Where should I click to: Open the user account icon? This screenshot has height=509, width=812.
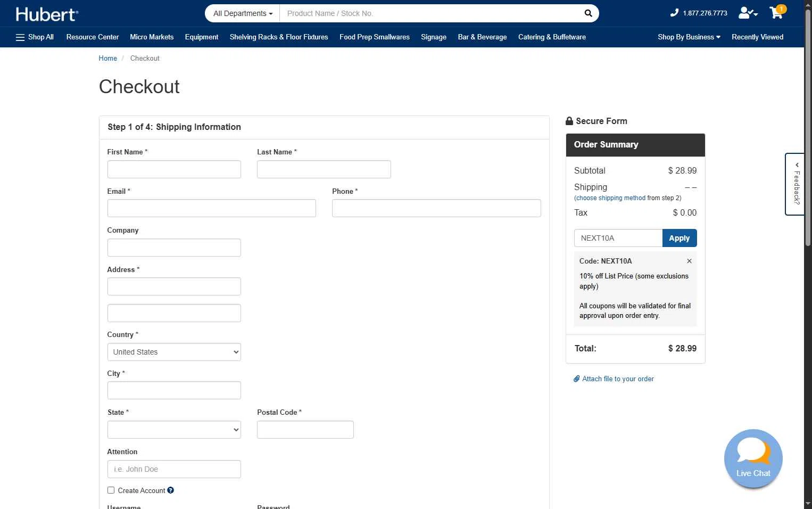click(x=748, y=13)
